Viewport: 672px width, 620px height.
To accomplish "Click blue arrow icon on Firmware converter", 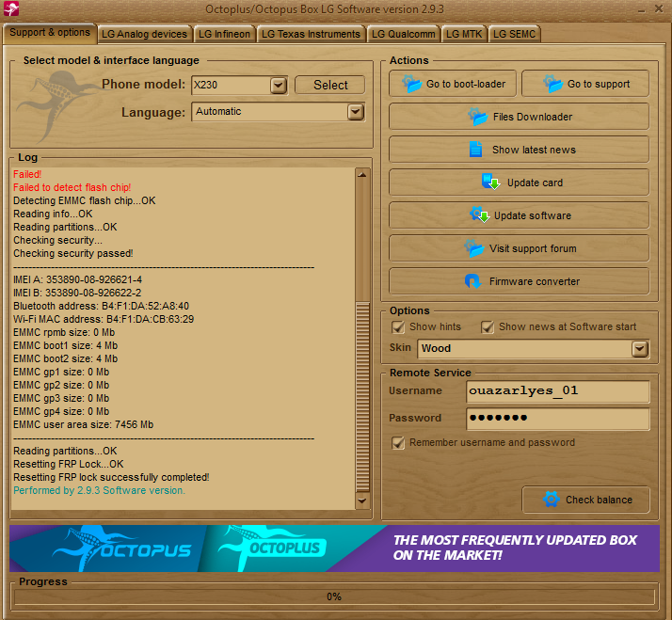I will click(x=472, y=281).
